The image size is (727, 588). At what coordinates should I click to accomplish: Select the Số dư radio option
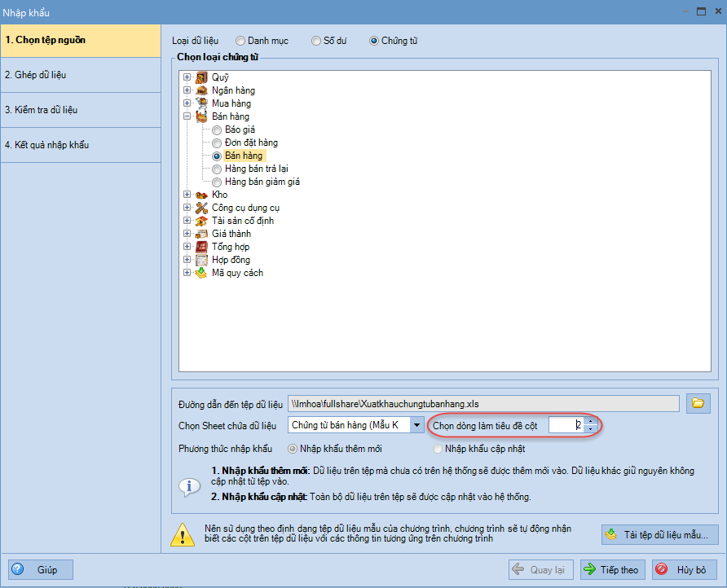click(316, 41)
